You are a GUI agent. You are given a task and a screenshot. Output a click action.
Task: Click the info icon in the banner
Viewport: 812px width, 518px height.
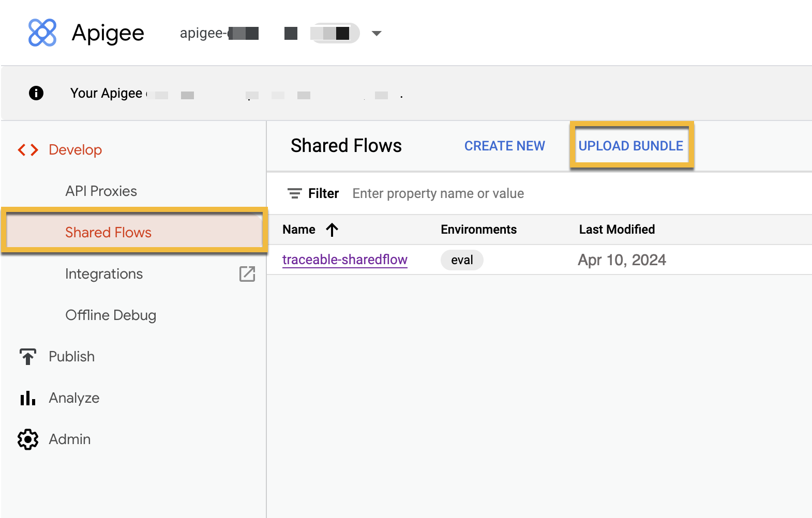36,93
